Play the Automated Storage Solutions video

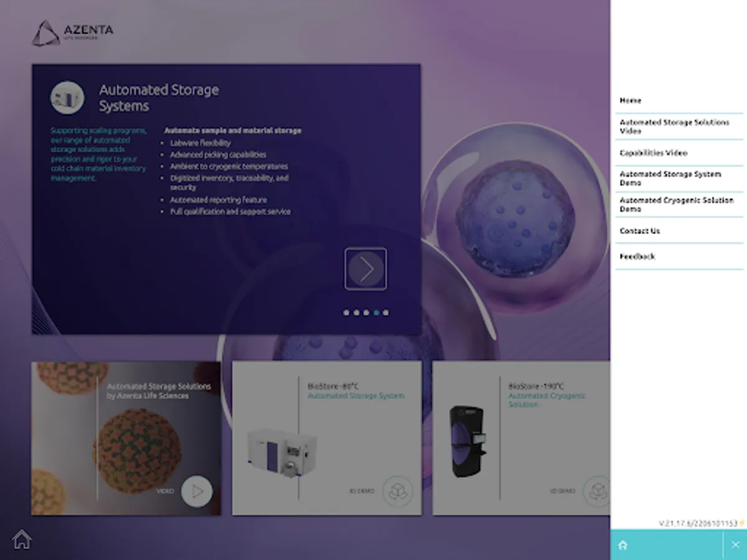[197, 492]
